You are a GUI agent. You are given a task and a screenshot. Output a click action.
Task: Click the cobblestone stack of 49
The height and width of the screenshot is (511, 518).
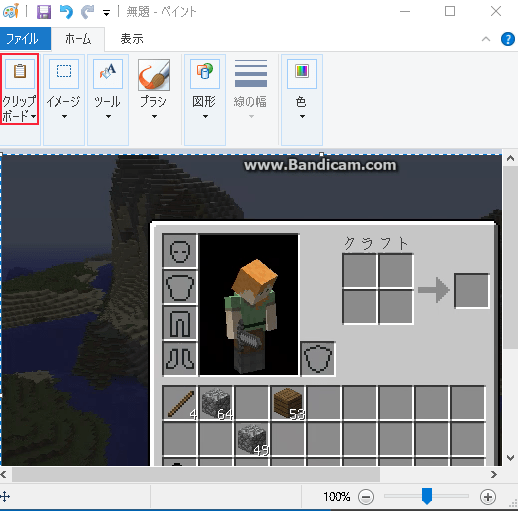(252, 439)
